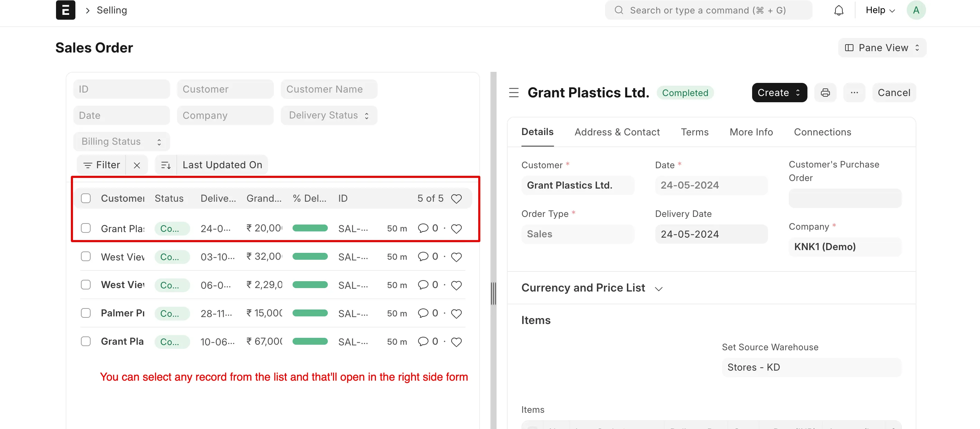This screenshot has width=980, height=429.
Task: Go to Selling breadcrumb
Action: (x=111, y=10)
